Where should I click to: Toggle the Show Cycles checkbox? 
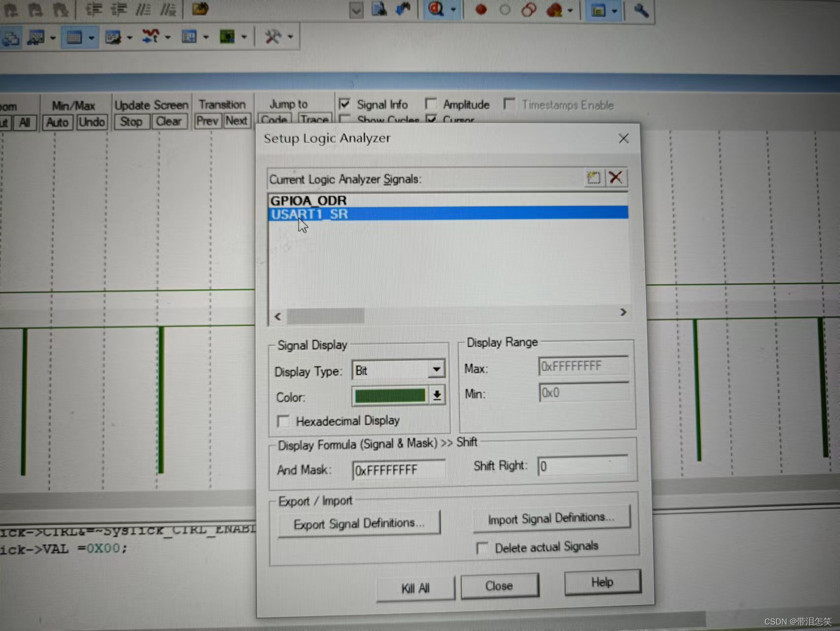pos(345,119)
